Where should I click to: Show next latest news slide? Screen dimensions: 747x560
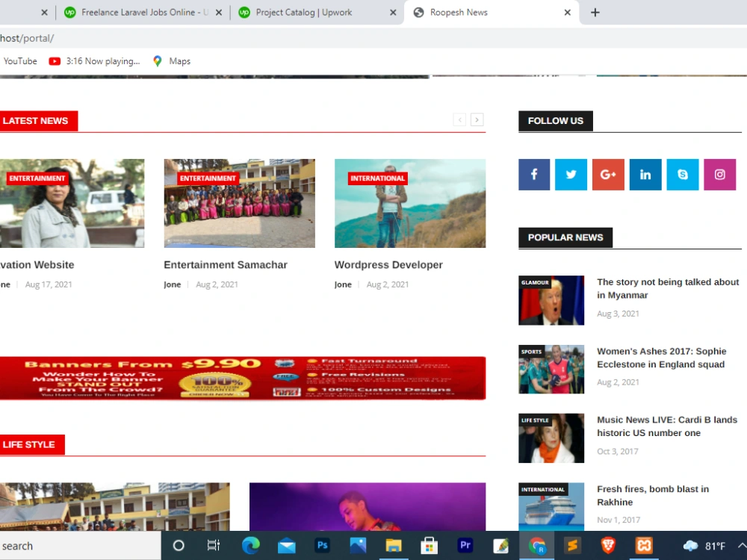477,119
